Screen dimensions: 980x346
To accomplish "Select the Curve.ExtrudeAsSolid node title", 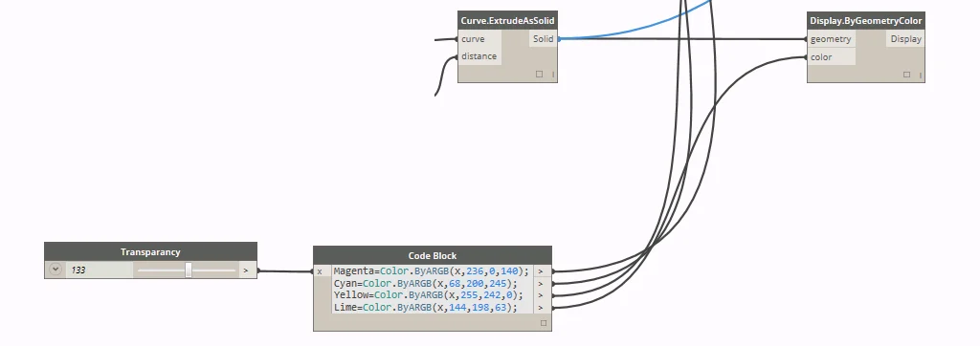I will coord(507,21).
